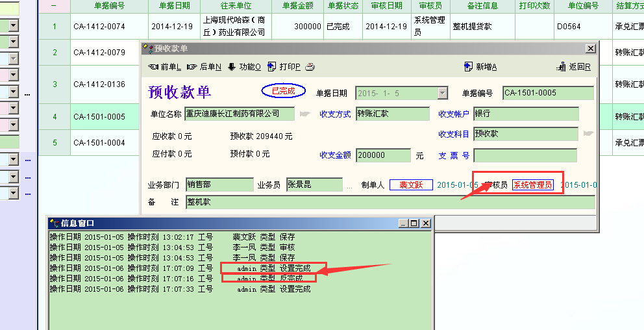Create a new document with 新增A

[x=481, y=67]
